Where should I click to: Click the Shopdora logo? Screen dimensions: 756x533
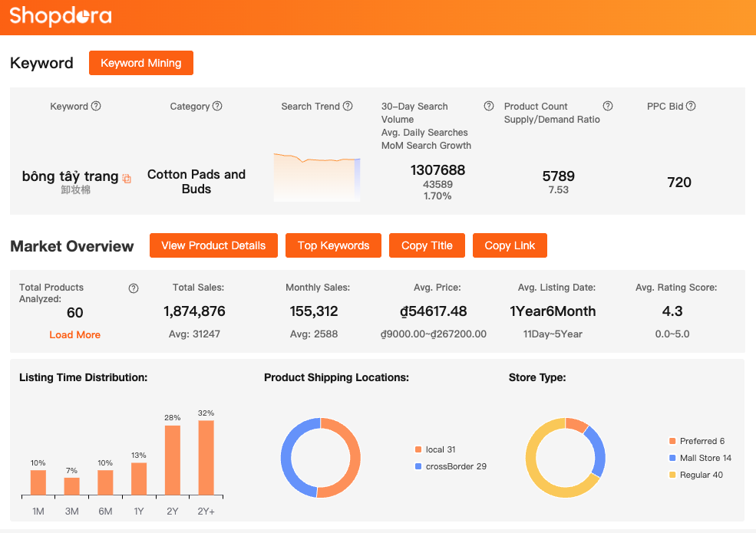coord(61,16)
